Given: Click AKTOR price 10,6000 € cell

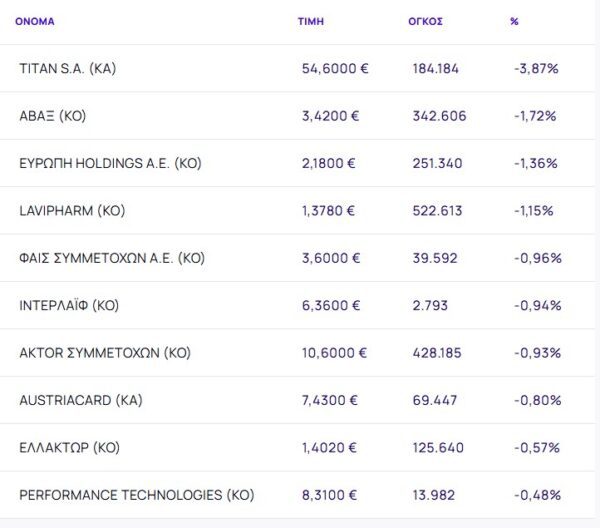Looking at the screenshot, I should tap(335, 353).
